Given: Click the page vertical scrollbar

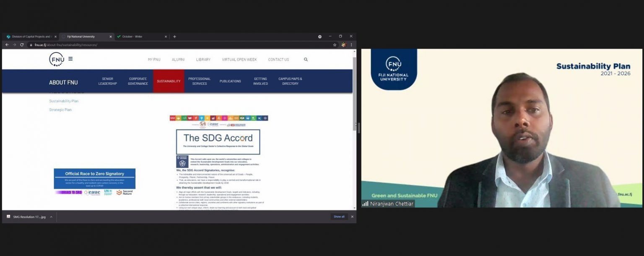Looking at the screenshot, I should pos(354,126).
